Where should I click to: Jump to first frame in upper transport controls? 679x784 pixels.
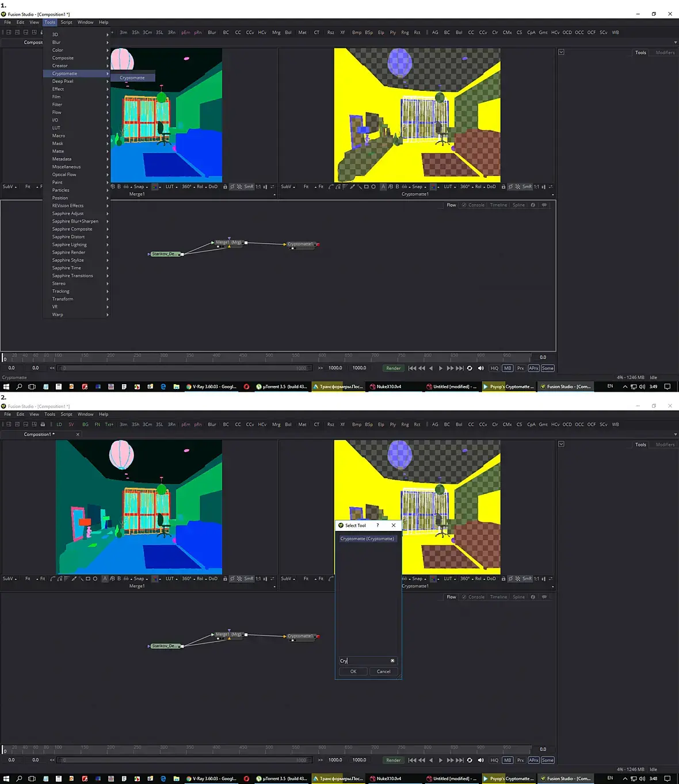[x=412, y=368]
